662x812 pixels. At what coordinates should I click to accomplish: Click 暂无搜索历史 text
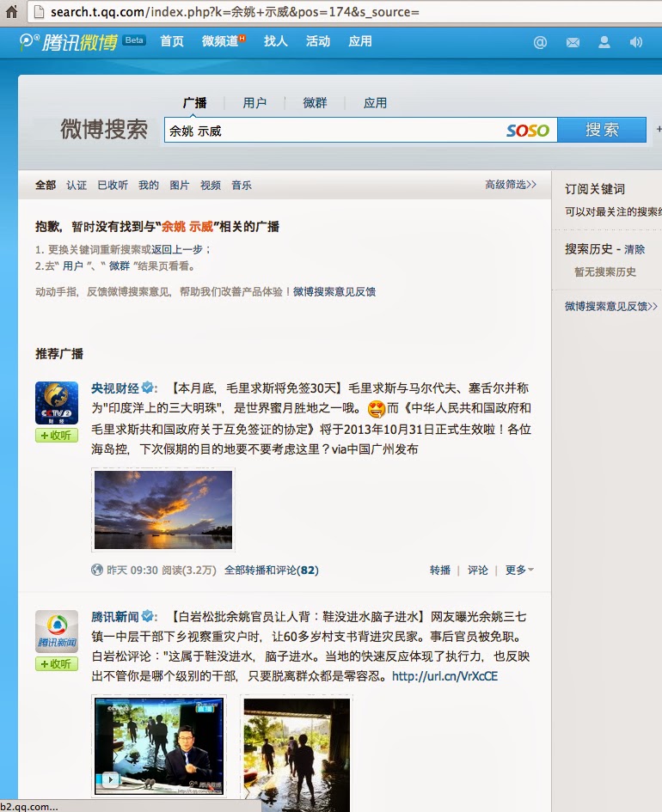(x=605, y=272)
